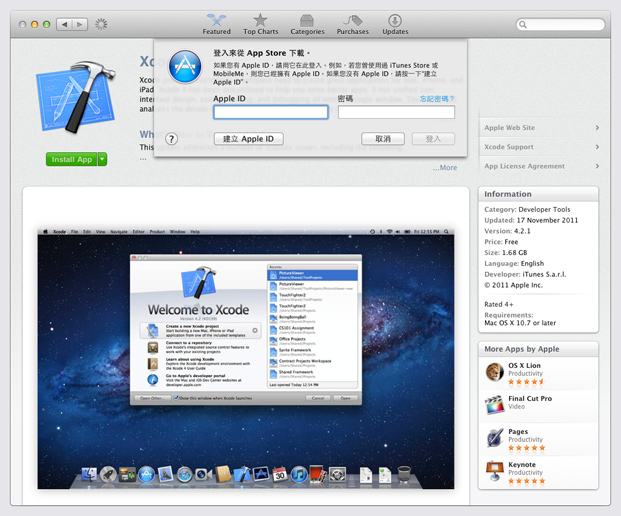Click the OS X Lion title
The width and height of the screenshot is (621, 516).
(x=524, y=366)
